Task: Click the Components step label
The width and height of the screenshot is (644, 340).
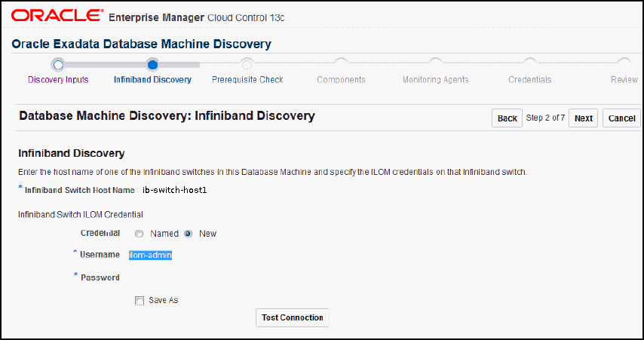Action: [x=341, y=80]
